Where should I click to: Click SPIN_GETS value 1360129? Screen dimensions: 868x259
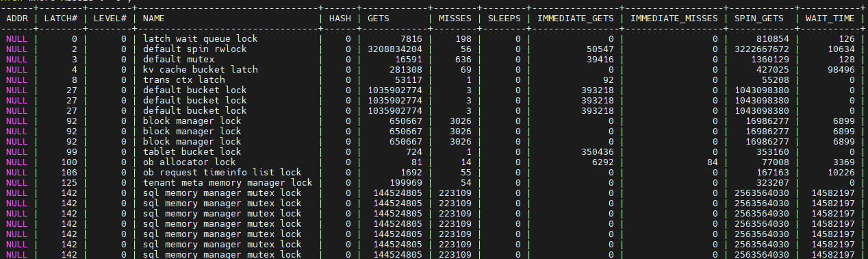click(x=770, y=60)
